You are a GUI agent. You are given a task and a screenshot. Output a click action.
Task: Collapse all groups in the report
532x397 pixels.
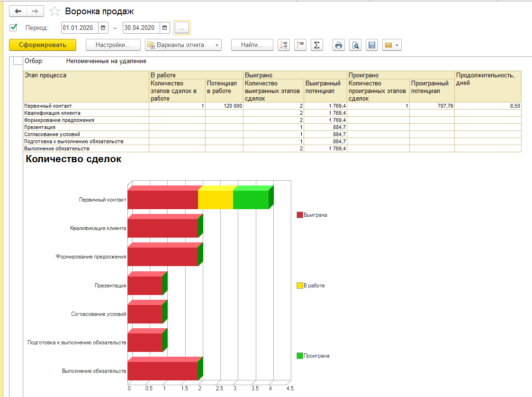(x=300, y=45)
